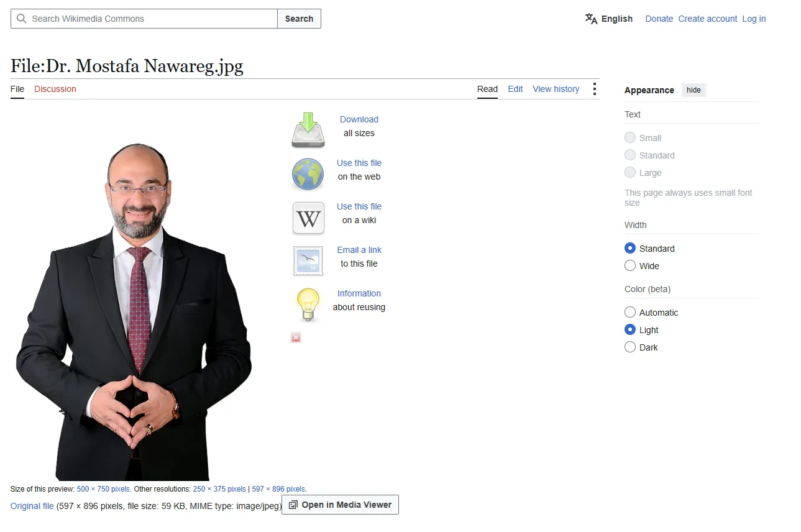The width and height of the screenshot is (801, 532).
Task: Click the light bulb information icon
Action: (x=308, y=305)
